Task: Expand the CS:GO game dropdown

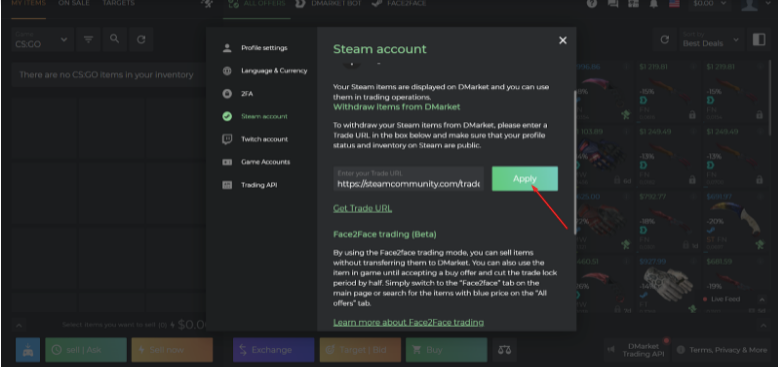Action: [42, 39]
